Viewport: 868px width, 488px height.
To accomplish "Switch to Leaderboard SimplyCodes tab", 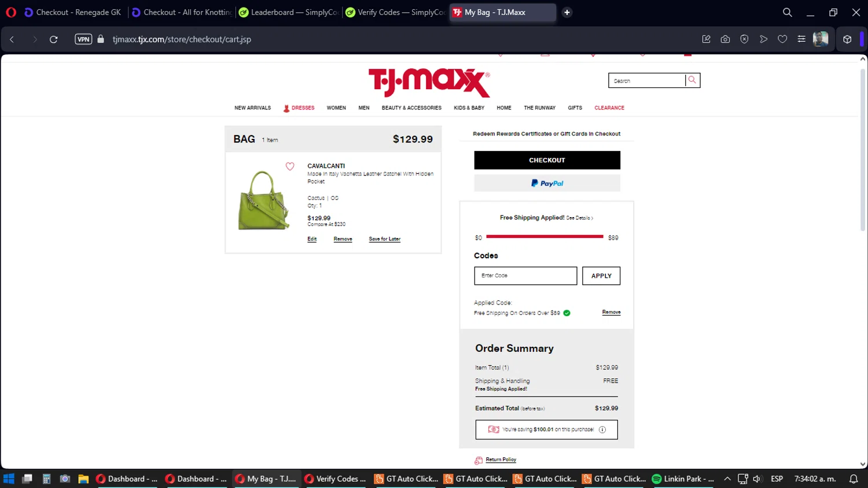I will (289, 12).
